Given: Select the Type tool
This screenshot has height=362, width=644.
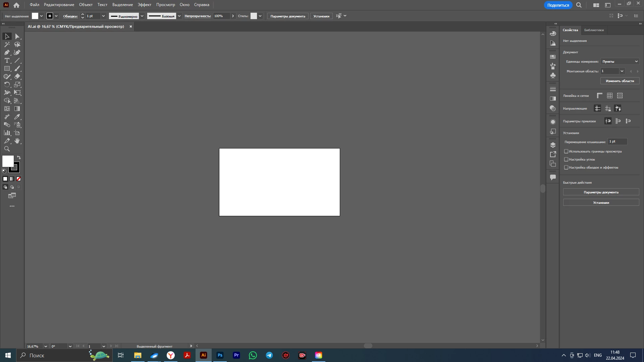Looking at the screenshot, I should click(7, 61).
